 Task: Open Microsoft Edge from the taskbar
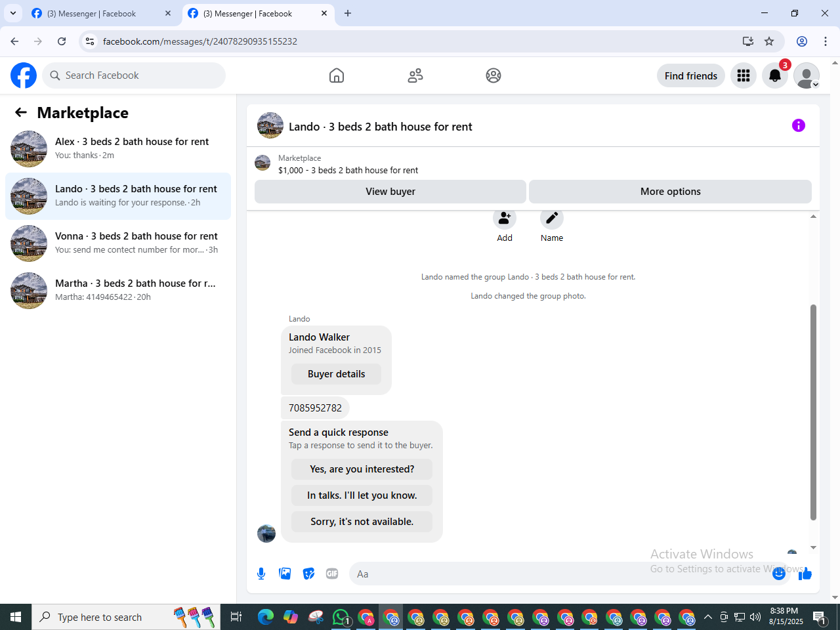pyautogui.click(x=266, y=617)
